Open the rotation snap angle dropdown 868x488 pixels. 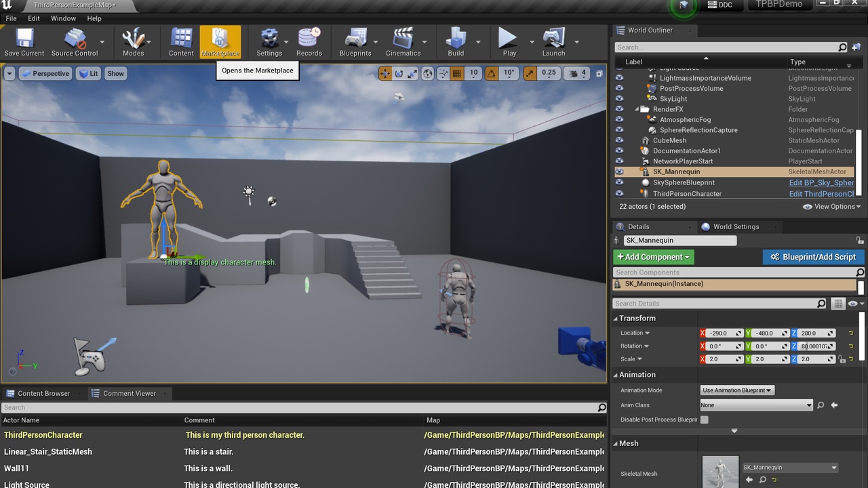[x=509, y=73]
